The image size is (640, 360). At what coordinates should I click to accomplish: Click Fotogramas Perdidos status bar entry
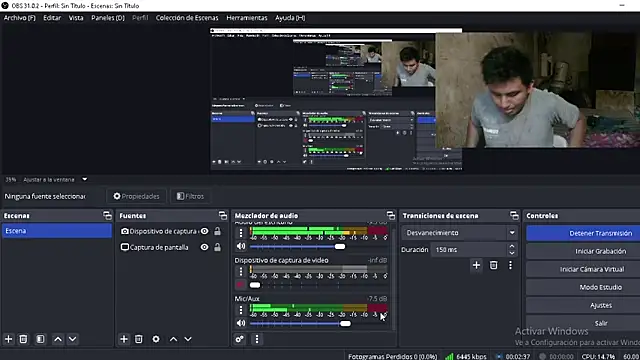pos(392,356)
